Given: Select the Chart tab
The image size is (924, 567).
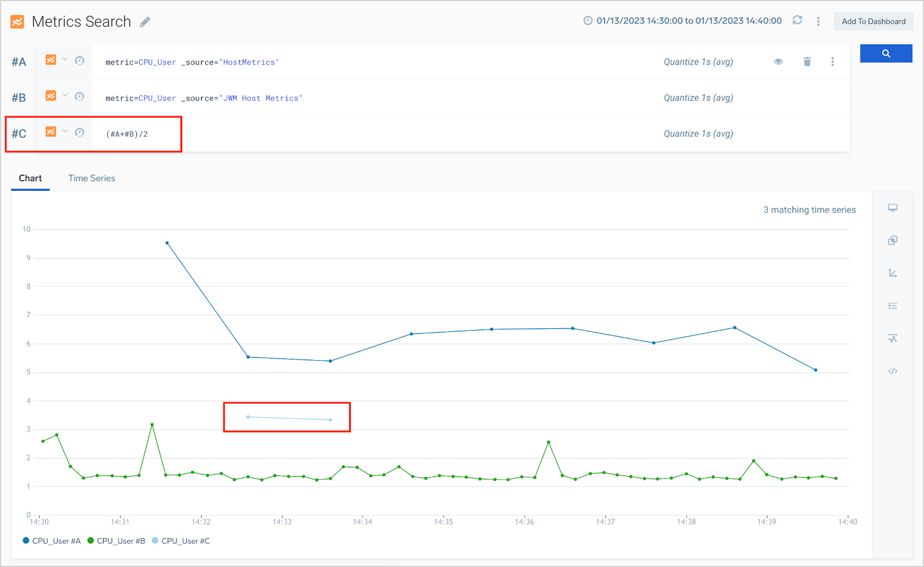Looking at the screenshot, I should point(30,178).
